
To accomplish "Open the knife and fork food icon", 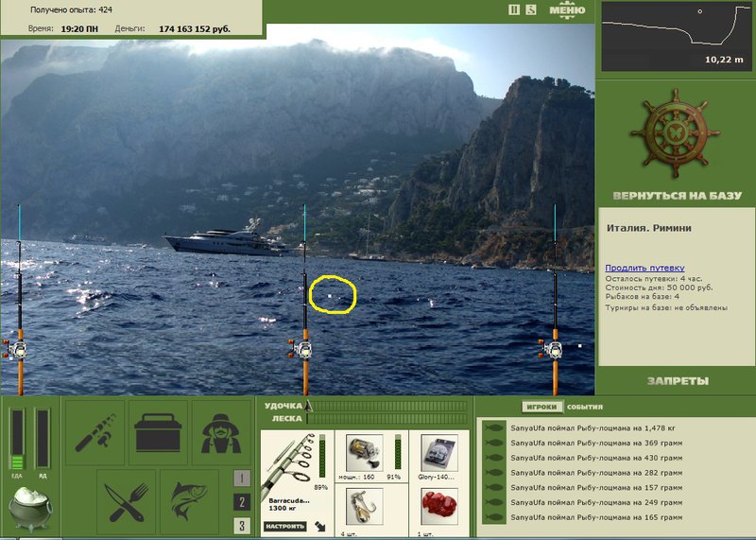I will pyautogui.click(x=127, y=502).
